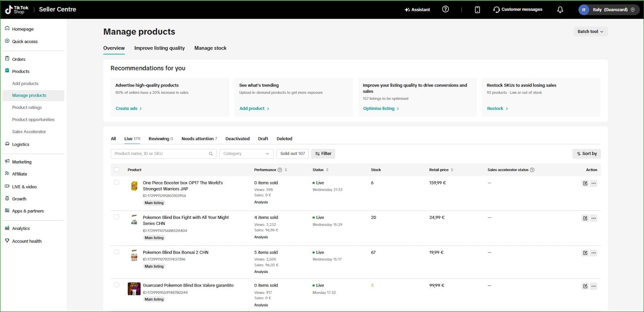
Task: Click the Account health icon in sidebar
Action: pyautogui.click(x=7, y=241)
